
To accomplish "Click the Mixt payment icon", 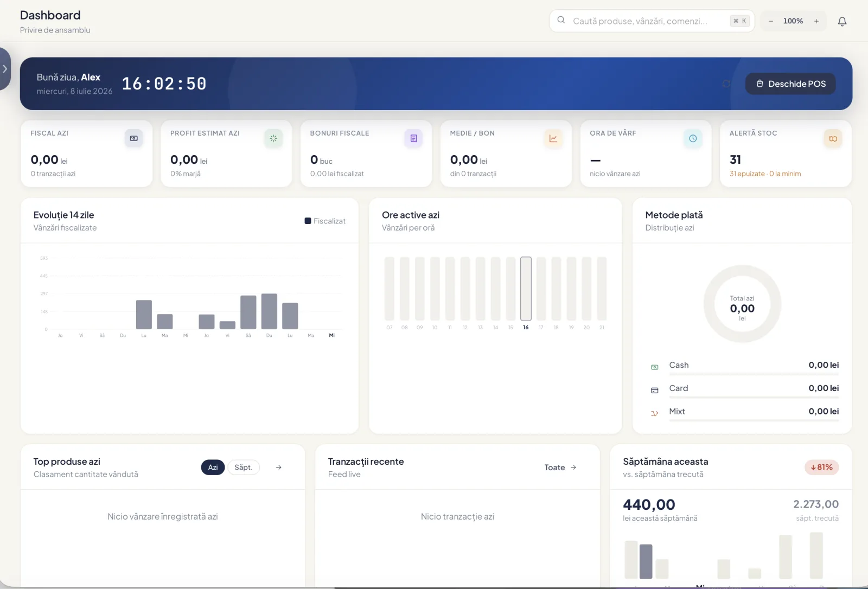I will click(655, 413).
